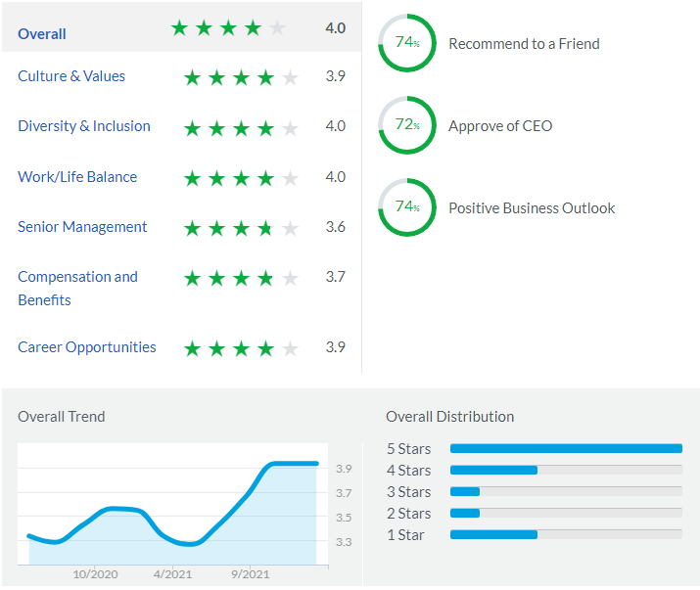The width and height of the screenshot is (700, 590).
Task: Click the 3.6 Senior Management score
Action: point(335,227)
